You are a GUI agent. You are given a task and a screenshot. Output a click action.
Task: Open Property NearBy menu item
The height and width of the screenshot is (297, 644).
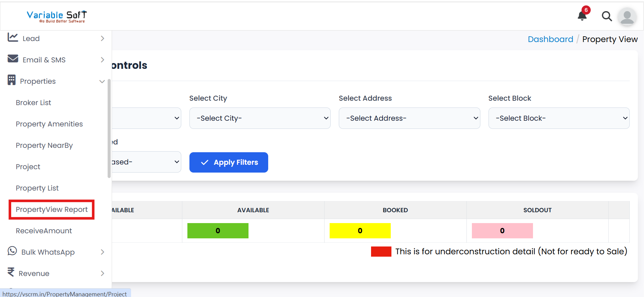click(x=44, y=145)
